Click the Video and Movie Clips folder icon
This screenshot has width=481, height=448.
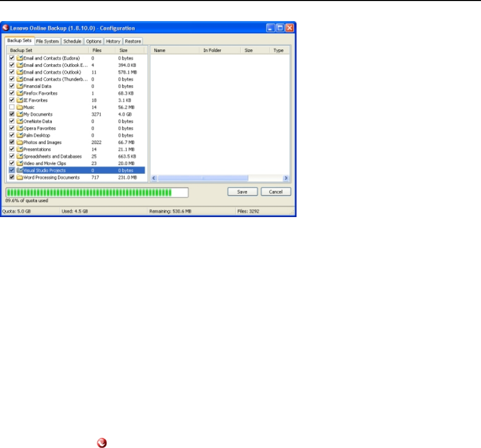pos(20,164)
